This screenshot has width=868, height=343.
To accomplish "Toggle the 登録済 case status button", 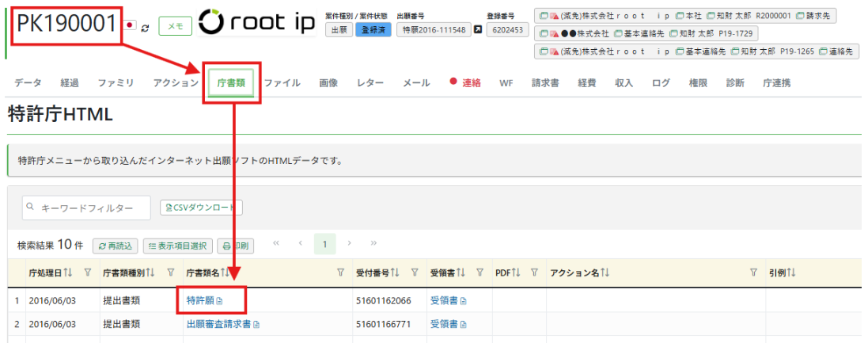I will [368, 30].
